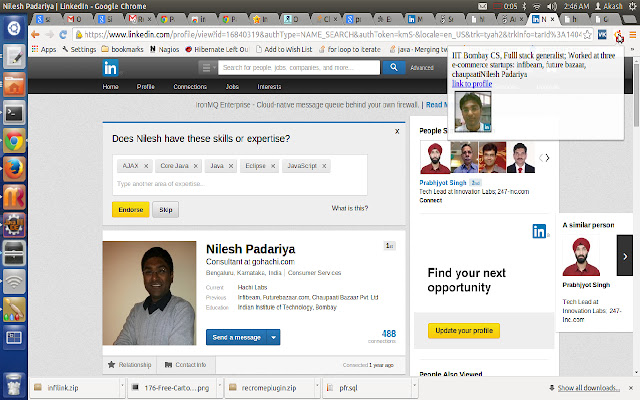Open the Nagios bookmark
Viewport: 640px width, 400px height.
point(164,49)
